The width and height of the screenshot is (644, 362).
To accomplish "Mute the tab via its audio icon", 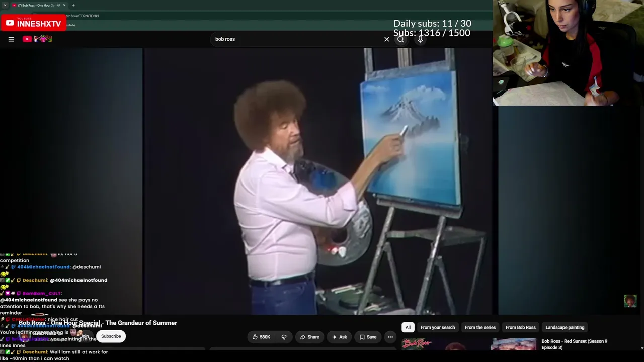I will tap(58, 5).
